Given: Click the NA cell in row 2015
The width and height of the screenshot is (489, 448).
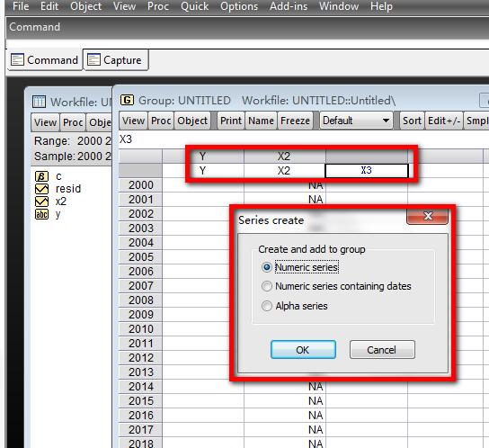Looking at the screenshot, I should pyautogui.click(x=284, y=401).
